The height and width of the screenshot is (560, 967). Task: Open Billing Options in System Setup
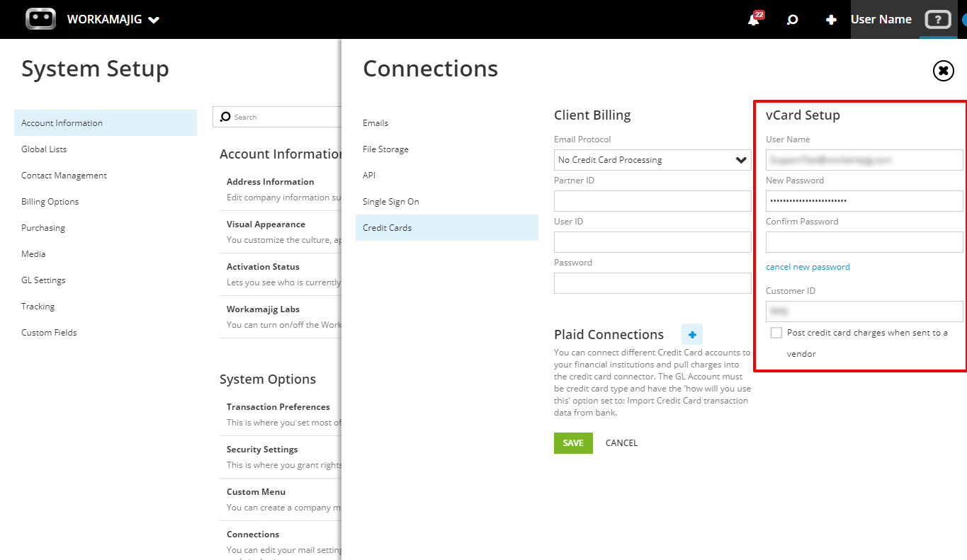pyautogui.click(x=106, y=202)
